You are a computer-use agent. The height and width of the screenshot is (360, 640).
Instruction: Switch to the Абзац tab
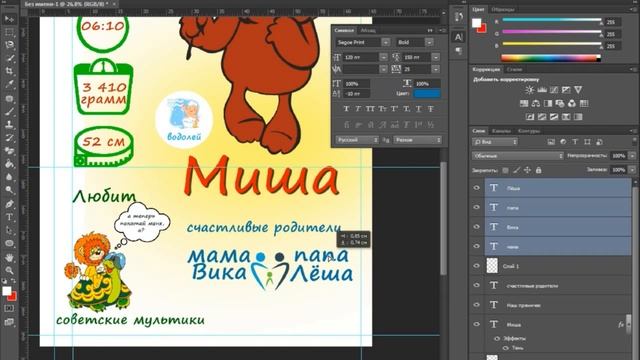point(368,30)
